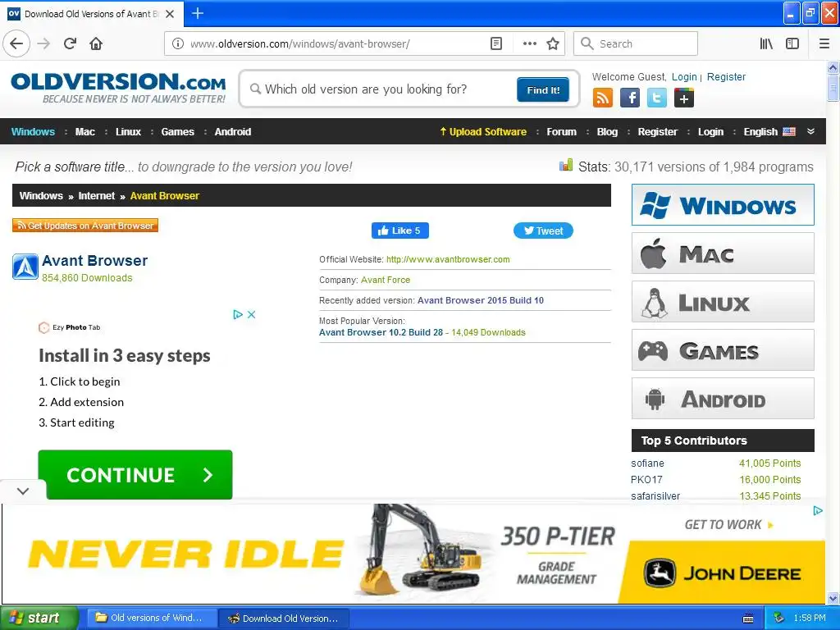Click Register in the dark navigation bar
The height and width of the screenshot is (630, 840).
click(x=657, y=132)
